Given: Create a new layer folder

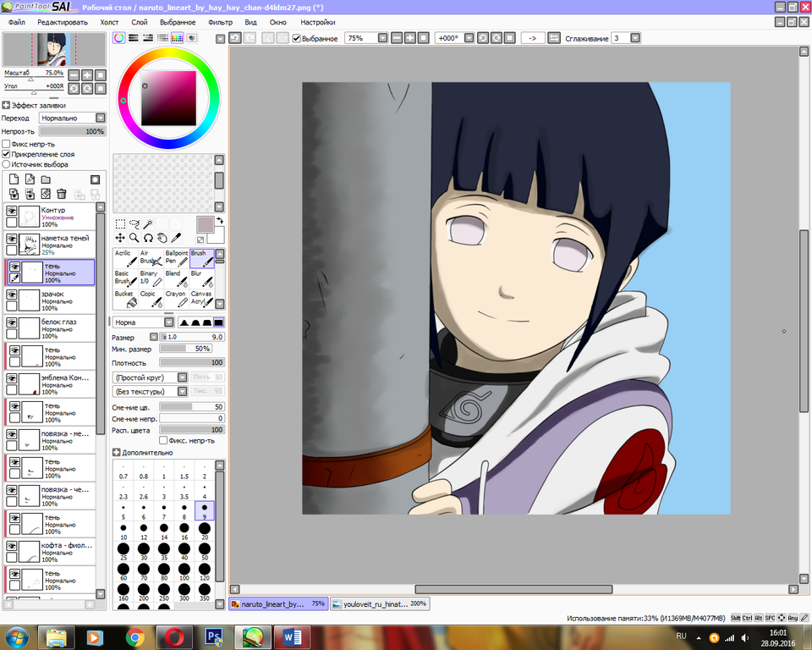Looking at the screenshot, I should pos(46,179).
